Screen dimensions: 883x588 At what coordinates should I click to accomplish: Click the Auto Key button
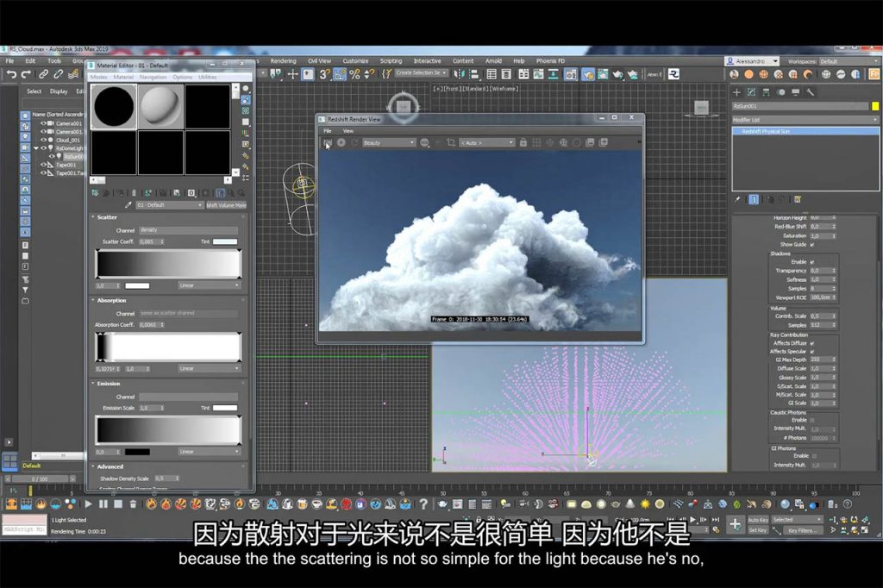pyautogui.click(x=757, y=520)
